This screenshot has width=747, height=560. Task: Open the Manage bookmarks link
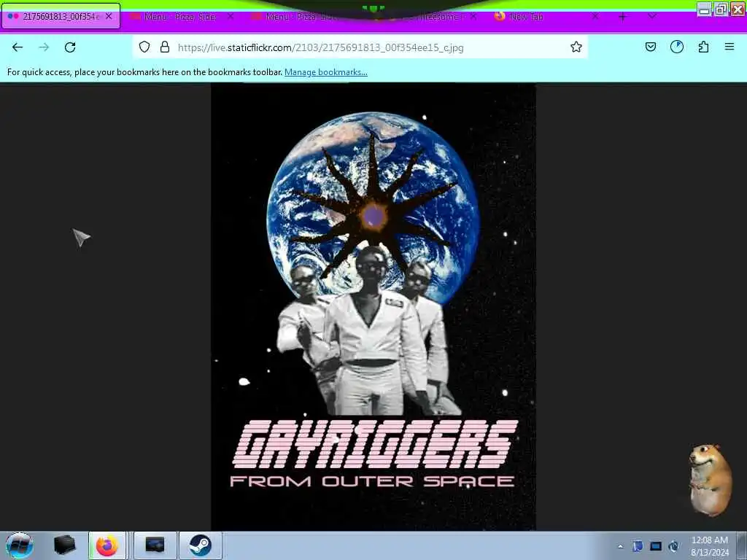(x=326, y=72)
